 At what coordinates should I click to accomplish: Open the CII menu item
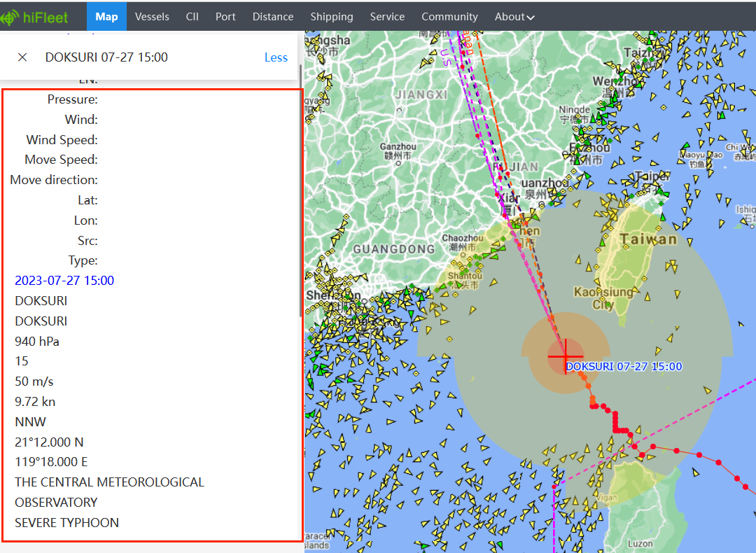(192, 16)
